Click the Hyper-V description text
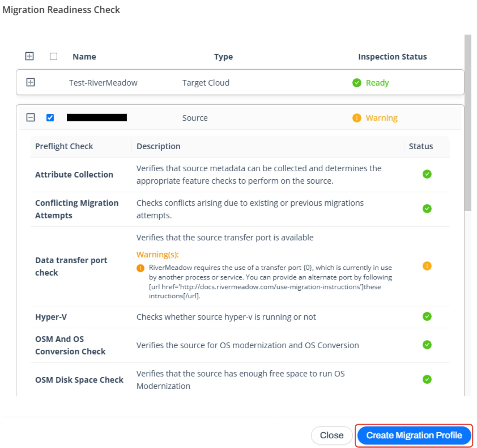Screen dimensions: 477x448 pos(226,317)
